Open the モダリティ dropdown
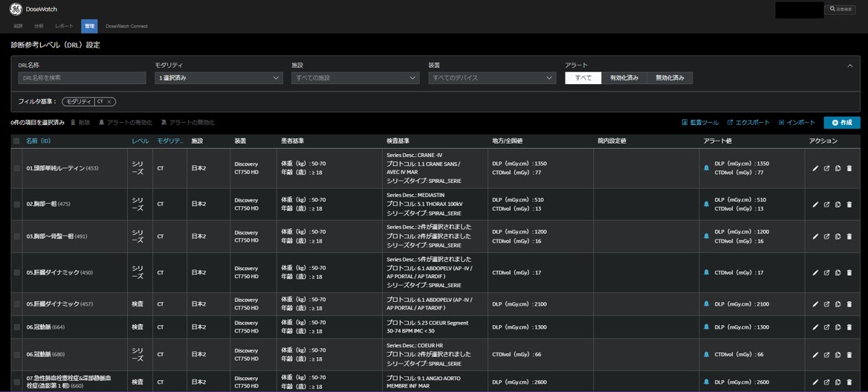Screen dimensions: 868x392 (218, 78)
